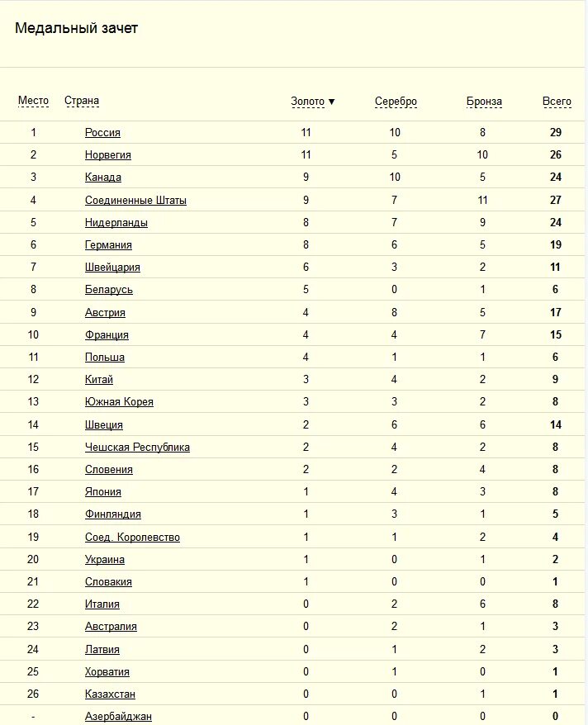588x725 pixels.
Task: Click Россия's total medal count 29
Action: (x=556, y=133)
